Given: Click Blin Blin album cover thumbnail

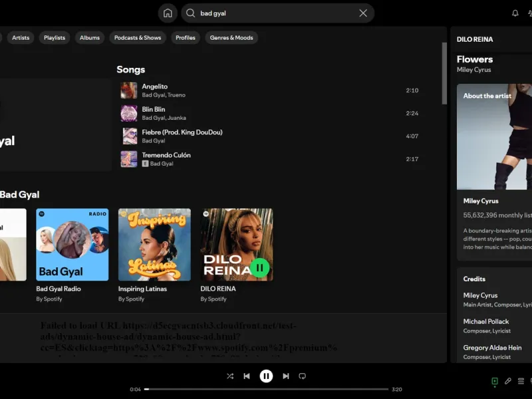Looking at the screenshot, I should [129, 113].
